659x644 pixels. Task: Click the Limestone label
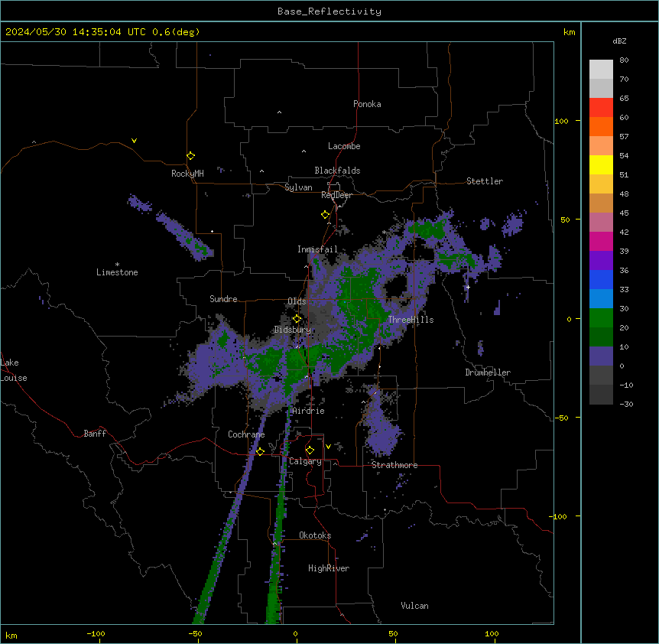[117, 272]
